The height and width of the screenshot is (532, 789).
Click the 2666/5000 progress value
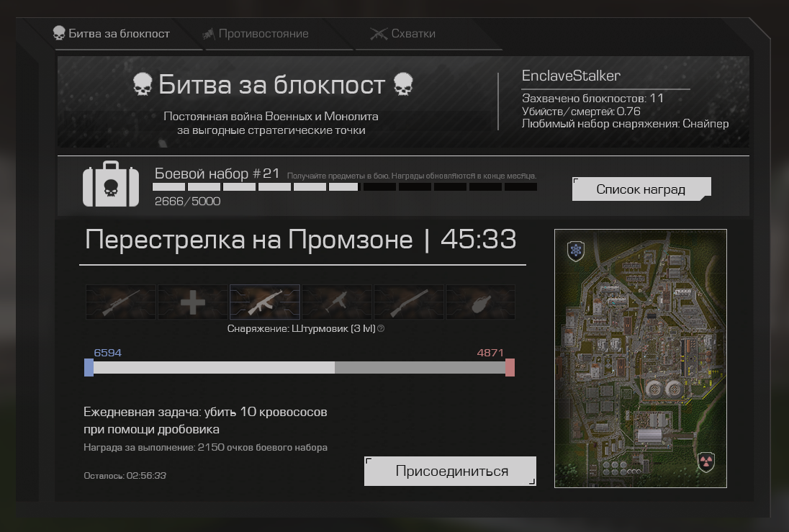pos(187,202)
